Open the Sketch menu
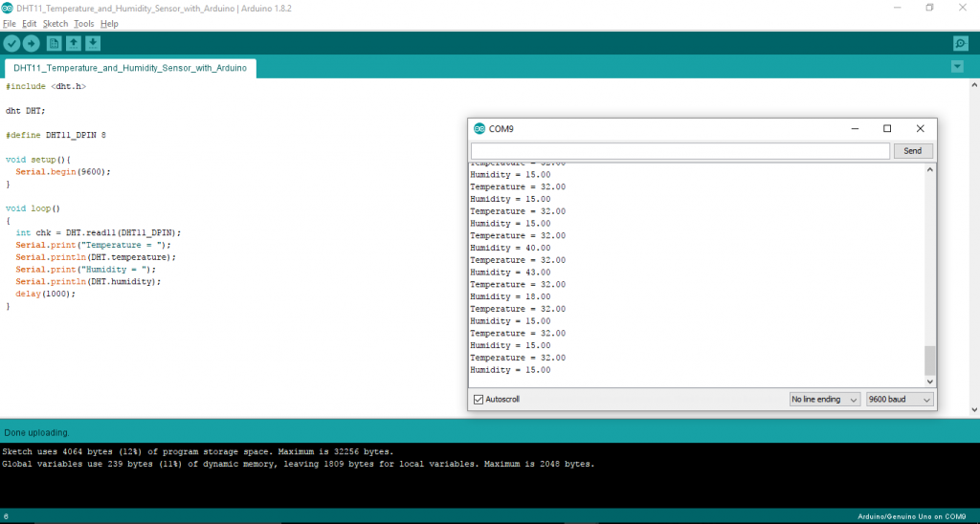980x524 pixels. pyautogui.click(x=56, y=24)
